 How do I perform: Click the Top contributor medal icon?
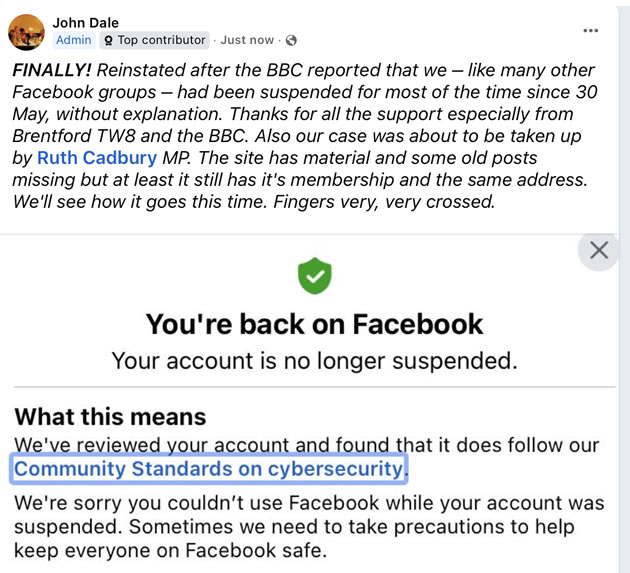click(x=108, y=40)
